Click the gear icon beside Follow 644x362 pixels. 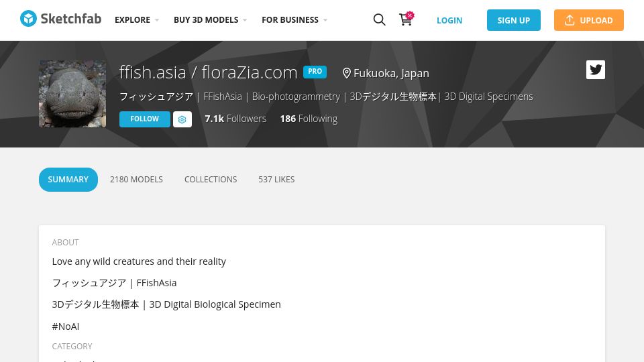[x=182, y=119]
